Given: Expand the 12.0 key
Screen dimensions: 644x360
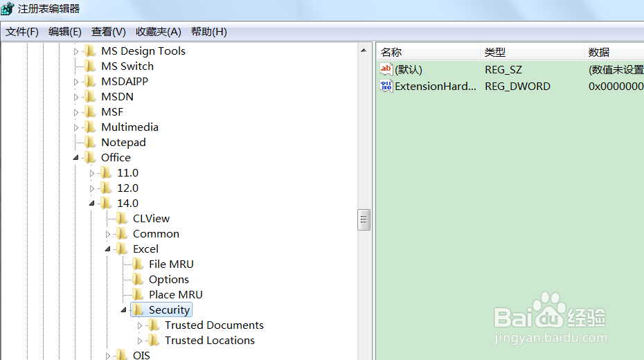Looking at the screenshot, I should [92, 188].
